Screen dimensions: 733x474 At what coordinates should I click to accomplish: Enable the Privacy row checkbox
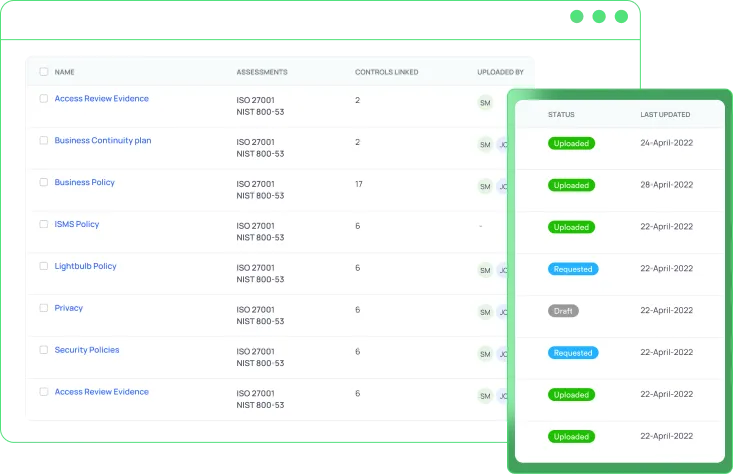click(x=44, y=309)
